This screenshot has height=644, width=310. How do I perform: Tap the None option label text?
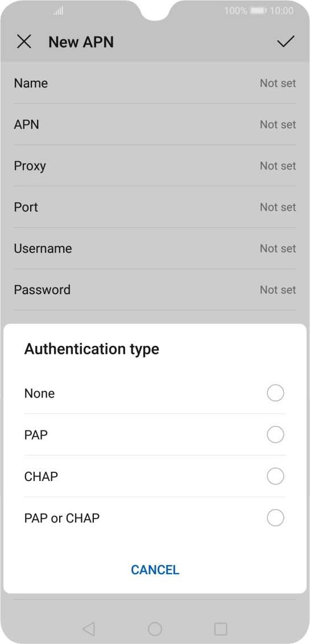(39, 394)
